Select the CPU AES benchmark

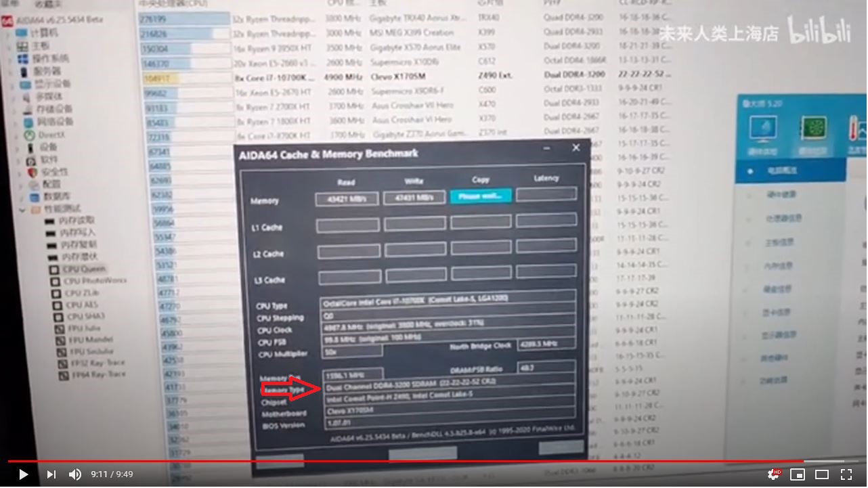pos(77,305)
